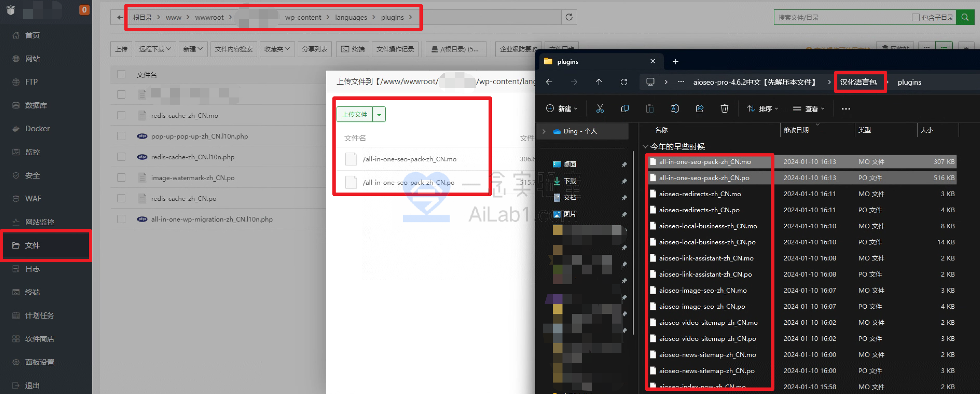Click the Explorer up-directory arrow
This screenshot has width=980, height=394.
[599, 82]
